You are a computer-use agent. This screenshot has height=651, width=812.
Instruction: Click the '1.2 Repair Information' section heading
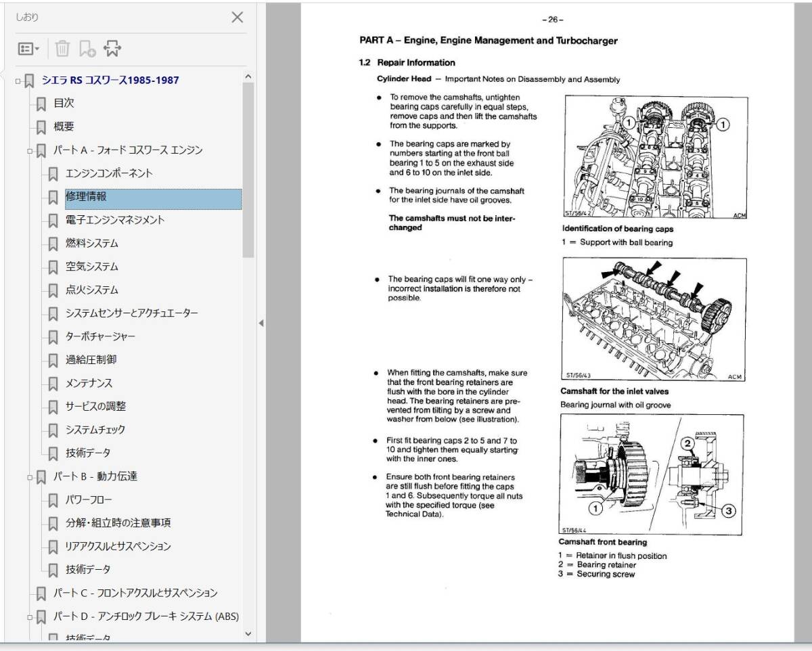coord(407,63)
